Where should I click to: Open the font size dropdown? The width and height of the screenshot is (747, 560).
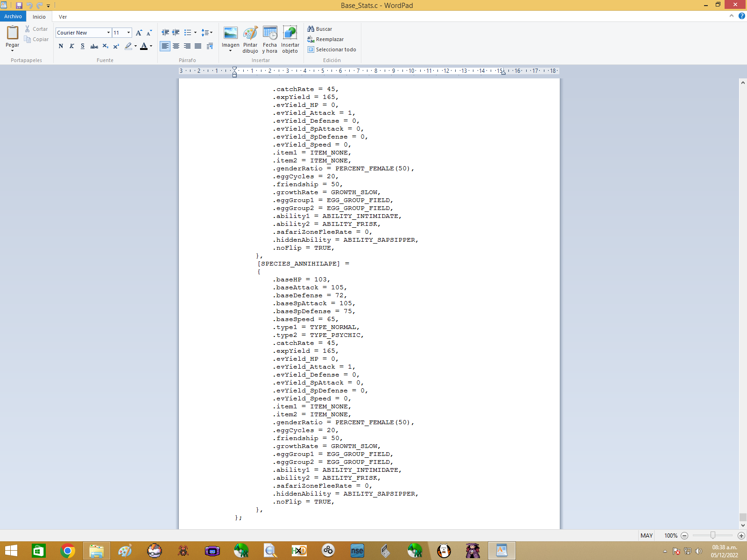128,33
